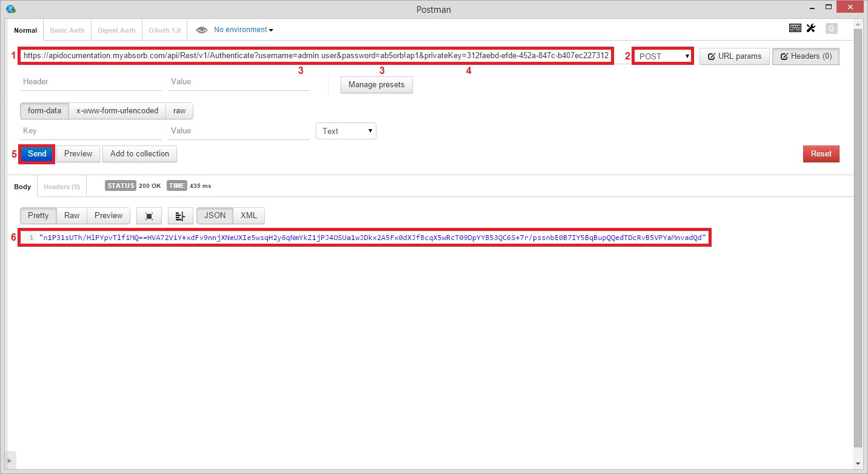Click the Header name input field
The height and width of the screenshot is (474, 868).
pos(91,82)
